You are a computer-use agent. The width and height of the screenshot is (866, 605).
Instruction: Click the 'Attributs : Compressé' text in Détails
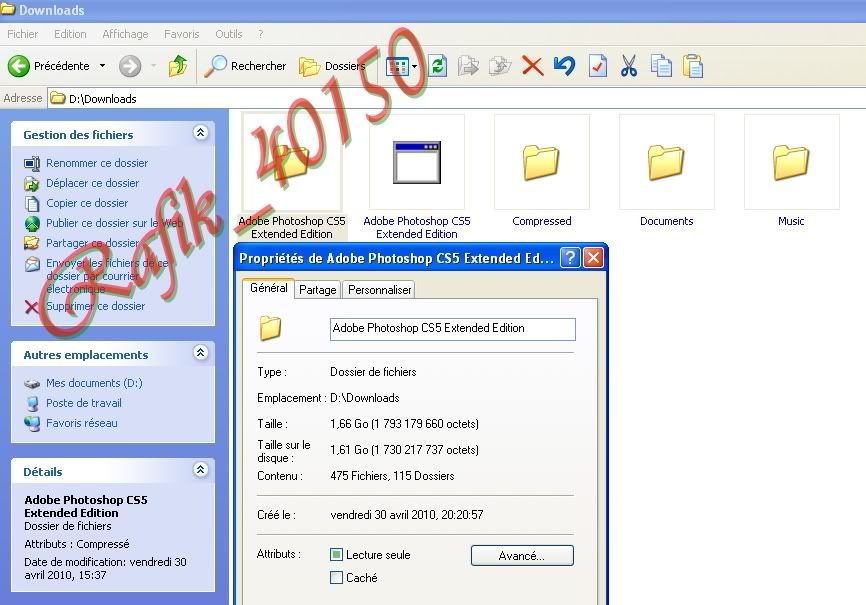click(x=77, y=544)
